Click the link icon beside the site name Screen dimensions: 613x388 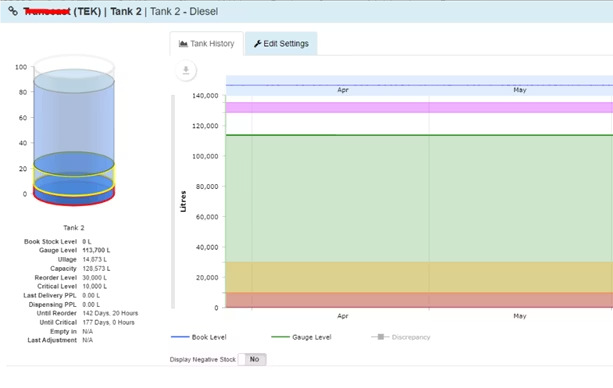[13, 11]
